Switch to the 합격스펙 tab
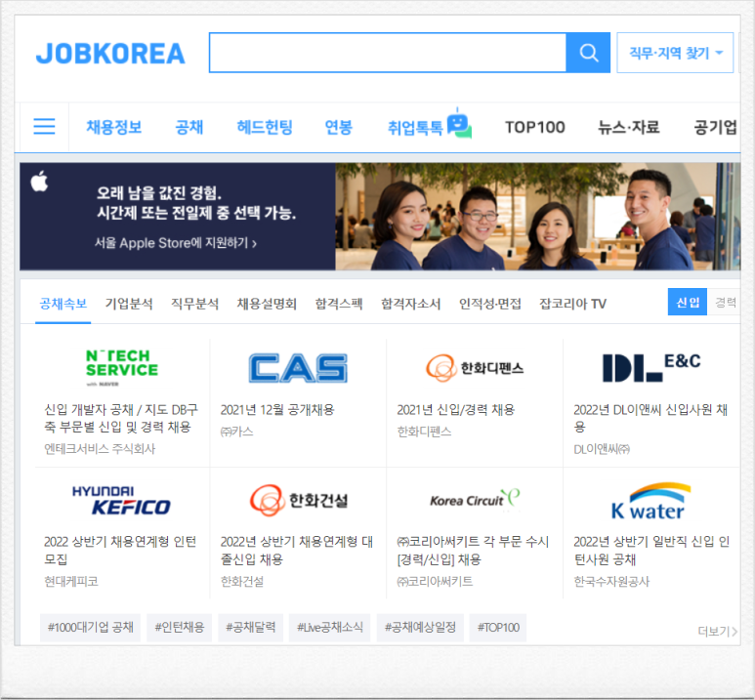755x700 pixels. coord(339,304)
